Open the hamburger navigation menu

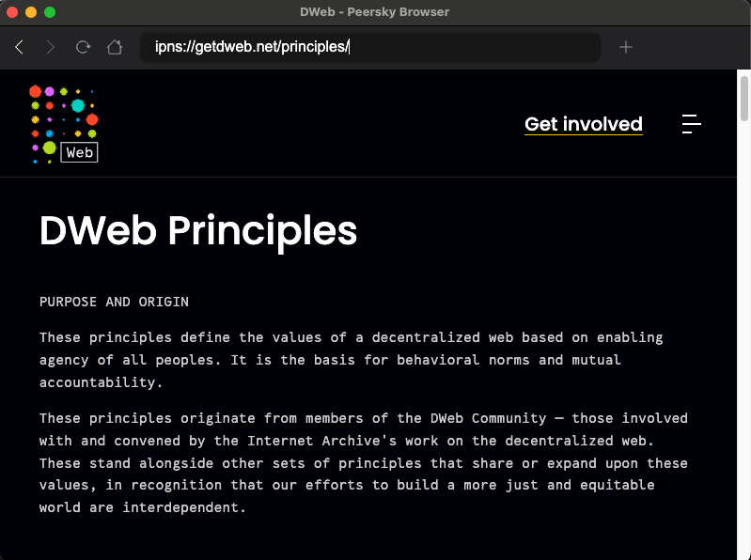pyautogui.click(x=692, y=124)
